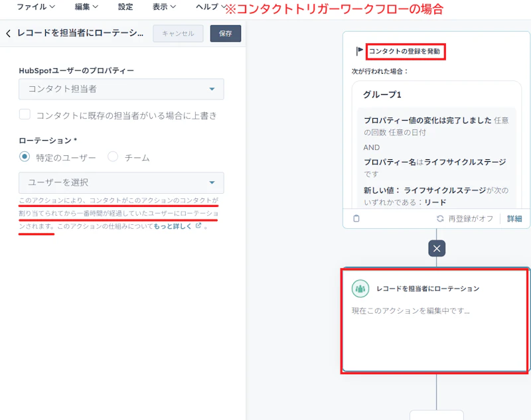Open the ヘルプ menu

(210, 7)
